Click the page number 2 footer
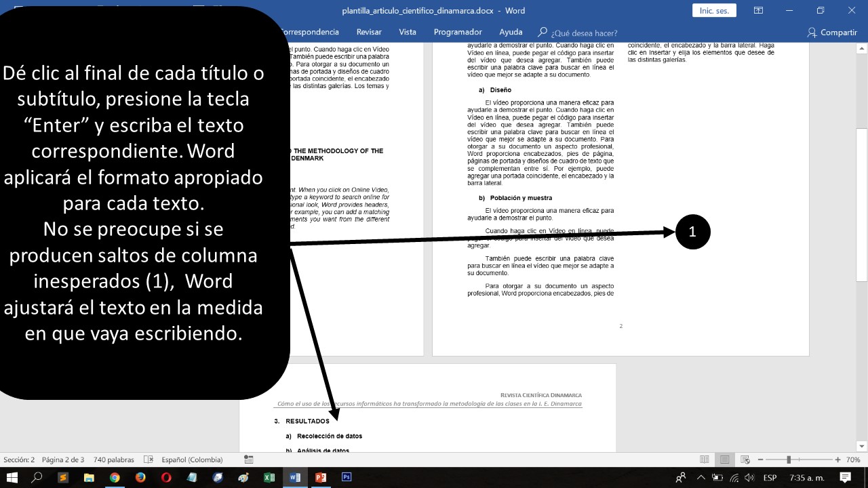The height and width of the screenshot is (488, 868). 620,326
